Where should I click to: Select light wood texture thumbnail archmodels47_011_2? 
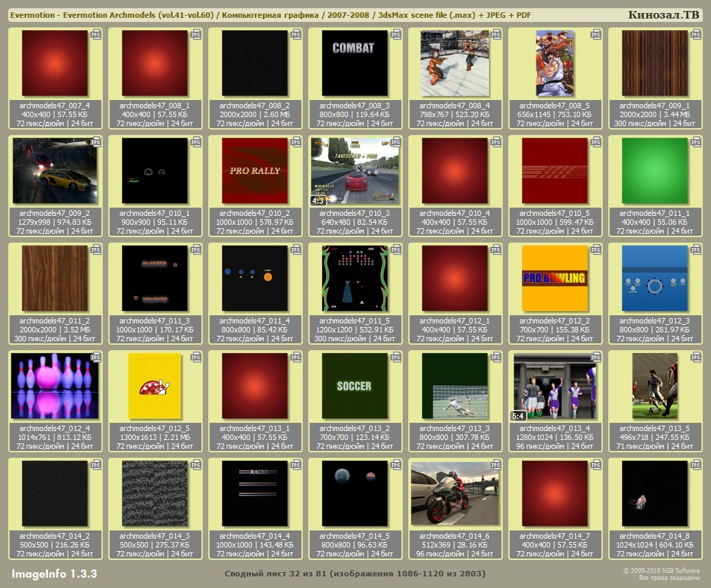point(54,278)
